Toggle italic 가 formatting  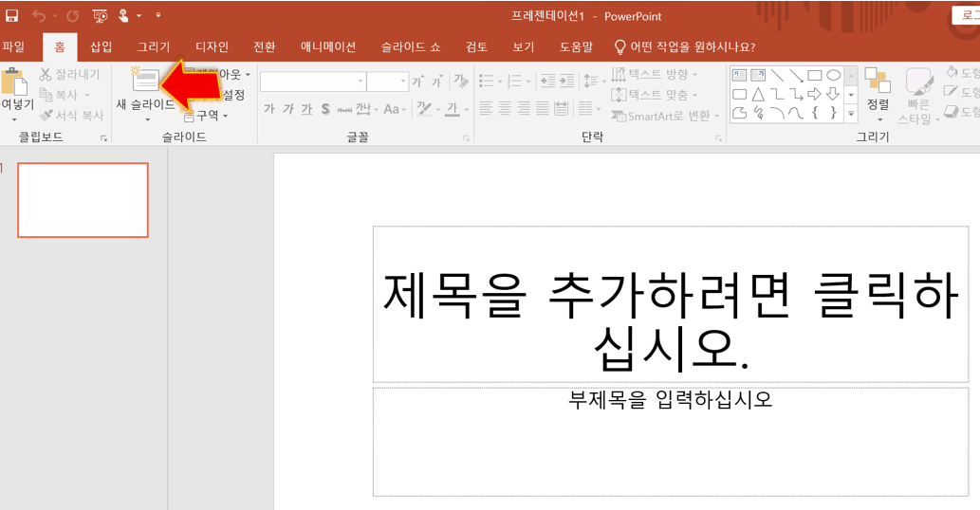pyautogui.click(x=287, y=109)
